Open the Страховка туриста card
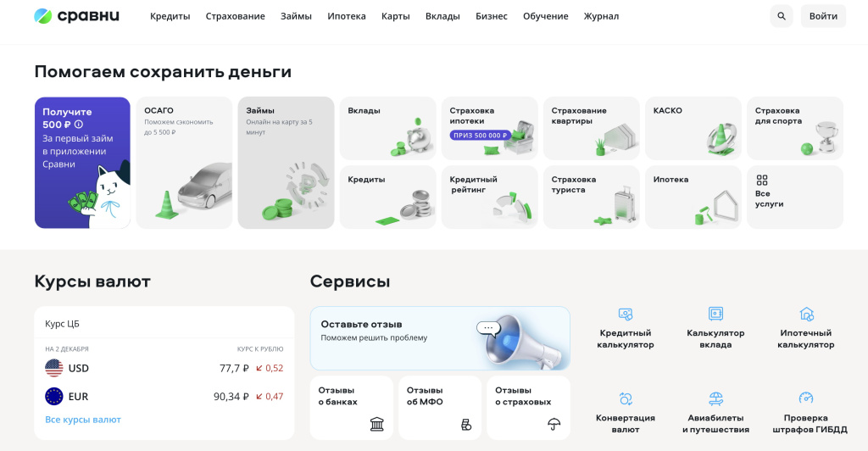 pos(592,197)
